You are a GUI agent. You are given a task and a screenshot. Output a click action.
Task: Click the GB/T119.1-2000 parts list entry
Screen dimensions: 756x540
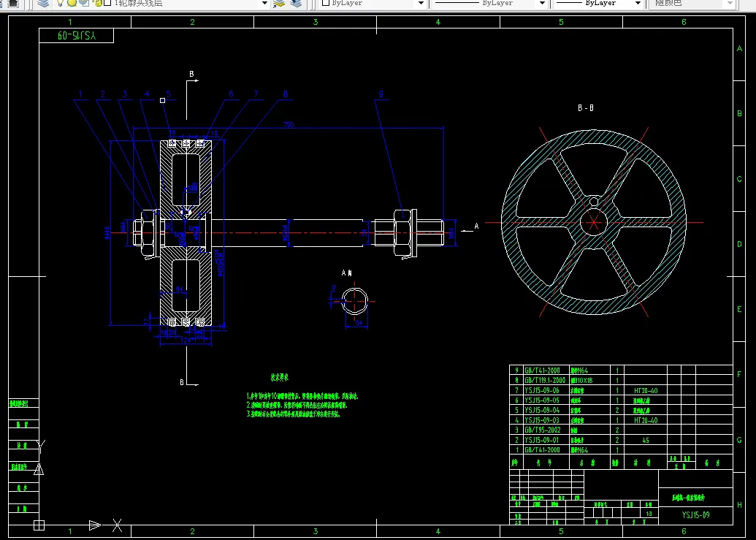[545, 381]
